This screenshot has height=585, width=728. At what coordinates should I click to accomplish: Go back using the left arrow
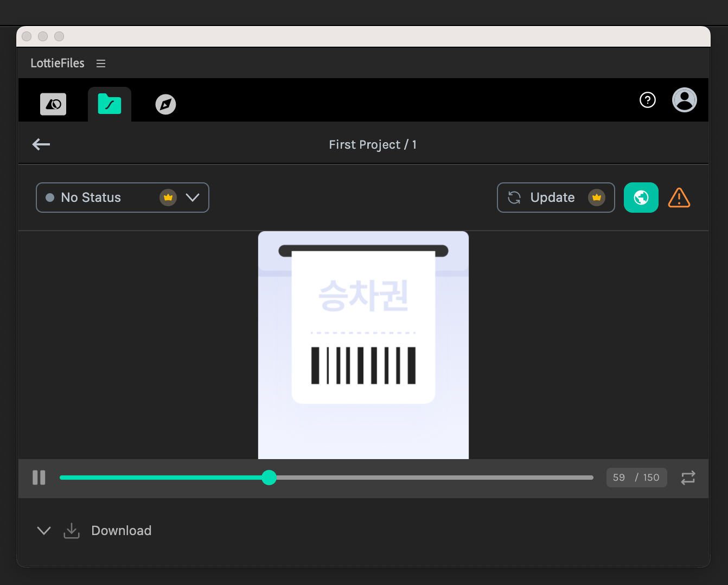[x=41, y=144]
